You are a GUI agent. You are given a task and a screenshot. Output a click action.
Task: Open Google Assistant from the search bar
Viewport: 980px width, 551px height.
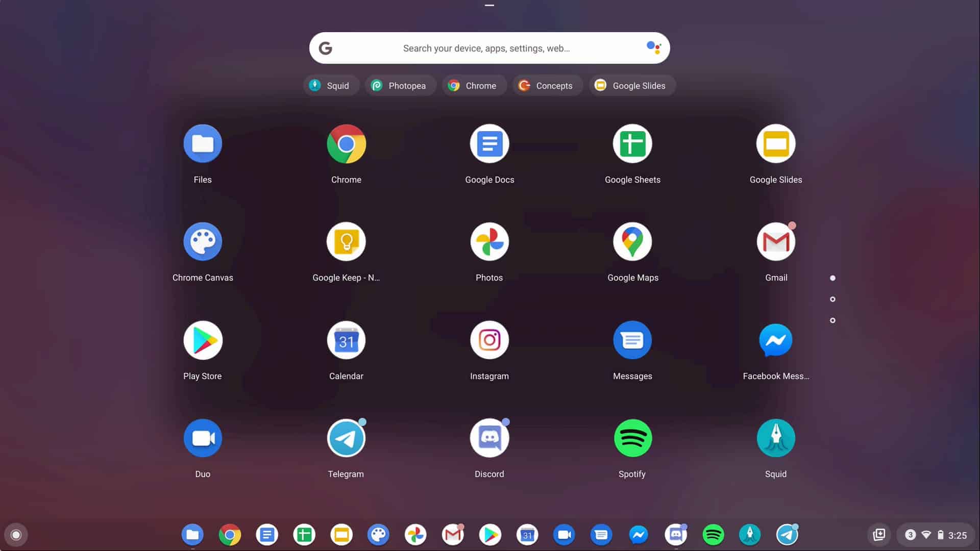click(654, 47)
